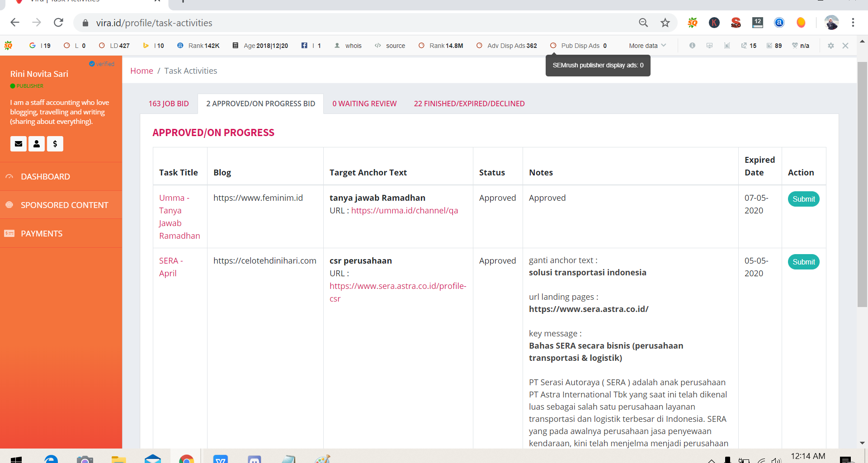This screenshot has width=868, height=463.
Task: Click the Age 2018|12|20 parameter
Action: click(260, 46)
